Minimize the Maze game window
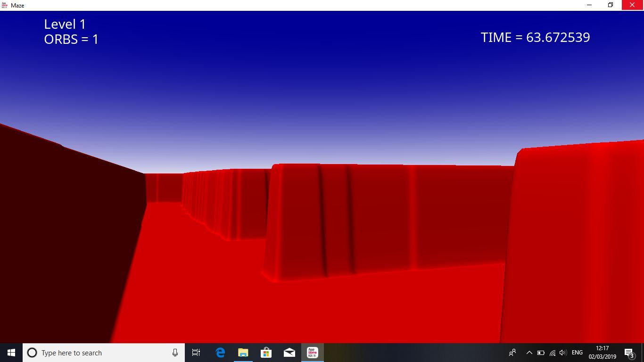This screenshot has width=644, height=362. click(589, 5)
